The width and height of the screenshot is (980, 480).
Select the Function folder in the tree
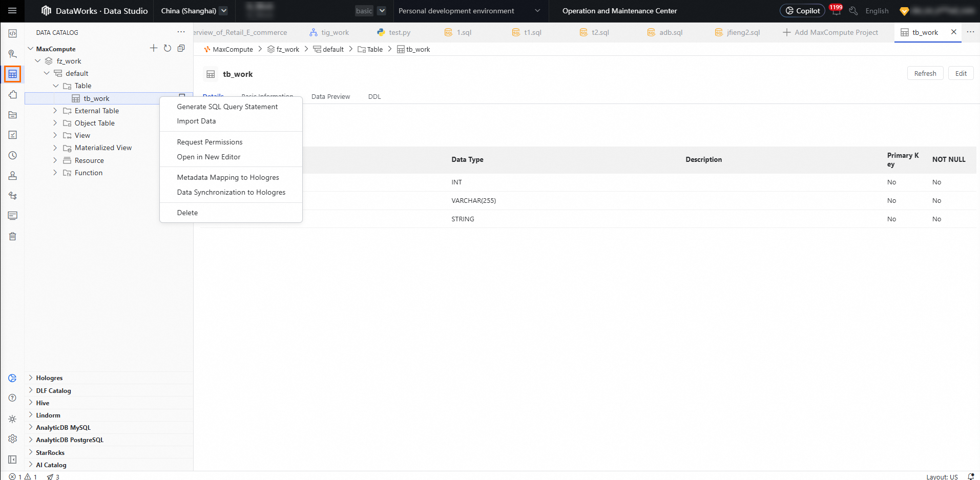point(89,173)
